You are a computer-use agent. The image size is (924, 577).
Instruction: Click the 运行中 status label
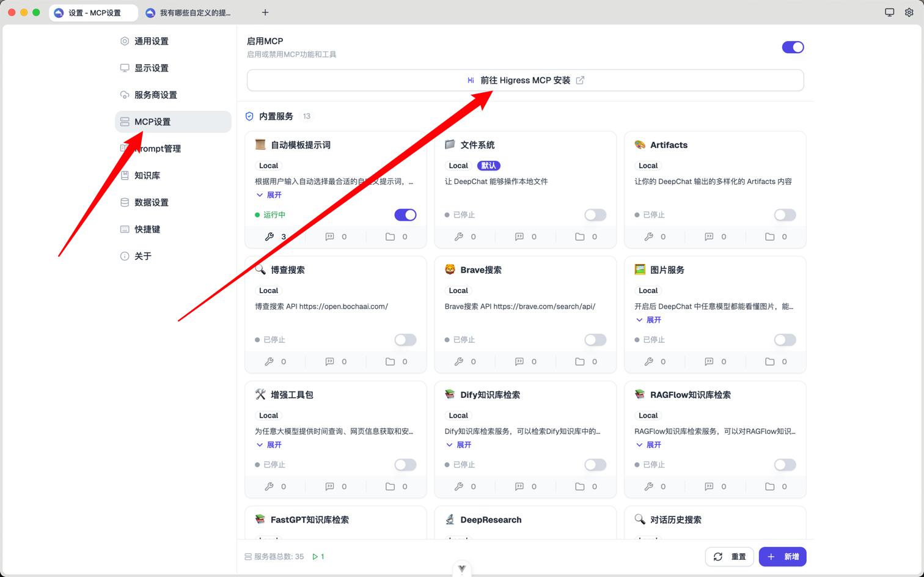coord(274,215)
